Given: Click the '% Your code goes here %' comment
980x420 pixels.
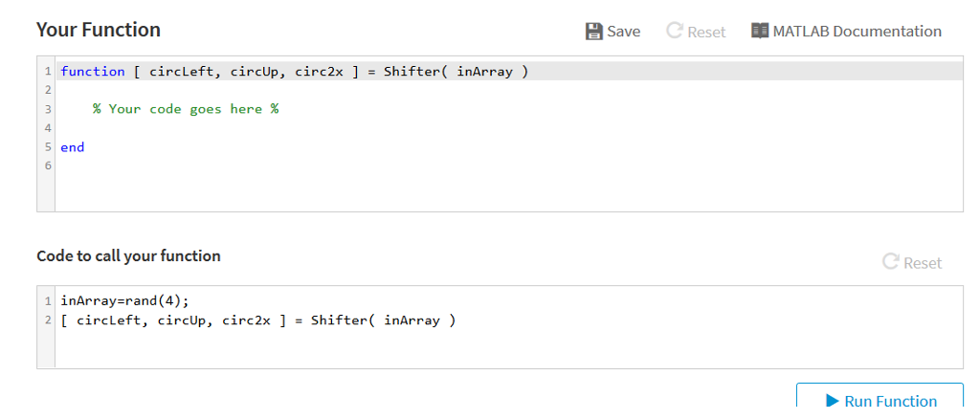Looking at the screenshot, I should click(186, 109).
